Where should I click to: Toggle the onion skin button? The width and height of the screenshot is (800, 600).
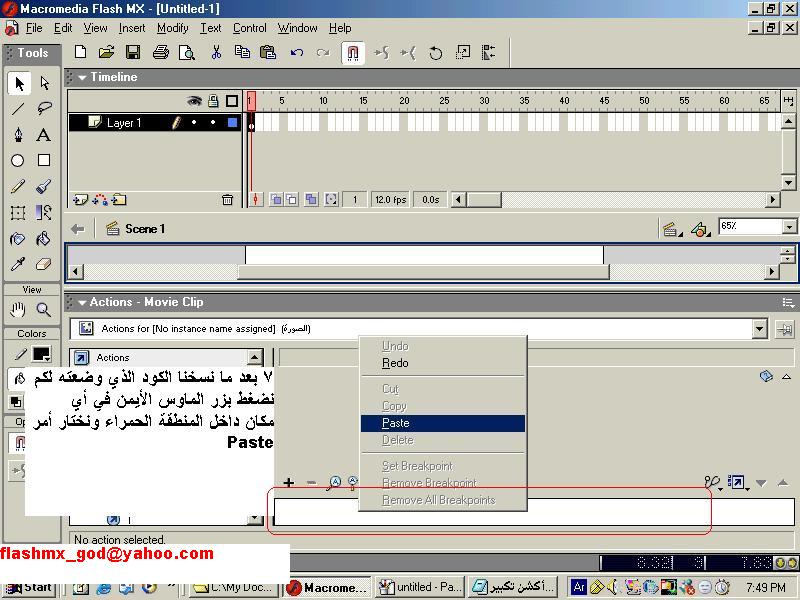(x=276, y=199)
